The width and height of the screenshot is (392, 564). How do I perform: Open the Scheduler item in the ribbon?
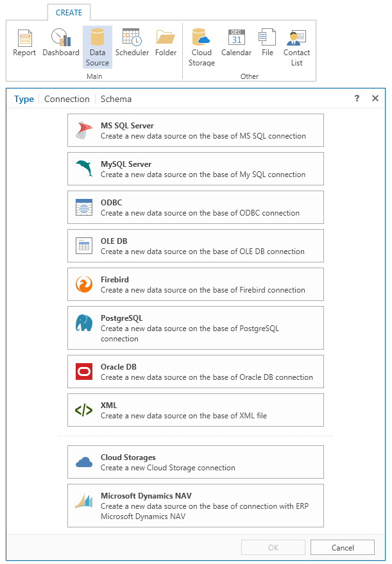pyautogui.click(x=132, y=43)
